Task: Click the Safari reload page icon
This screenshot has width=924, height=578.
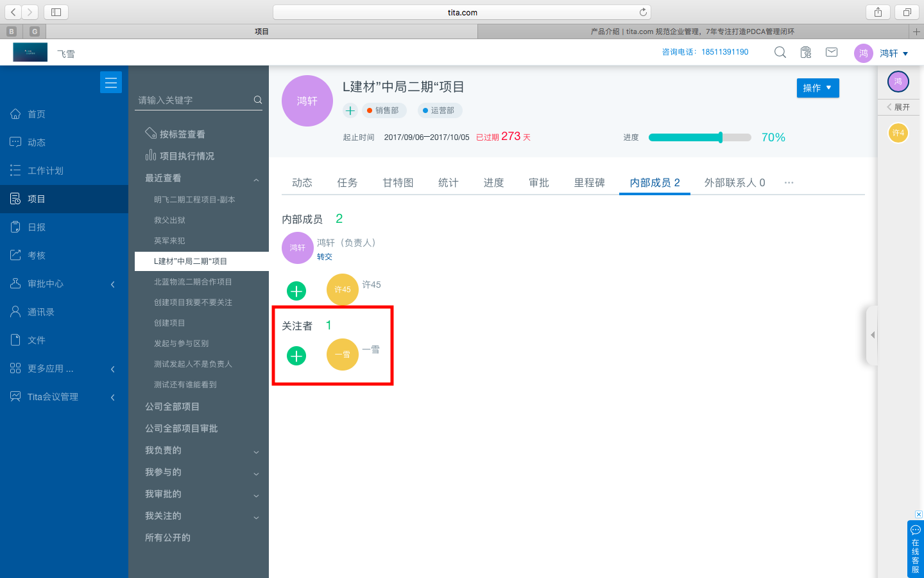Action: (x=643, y=12)
